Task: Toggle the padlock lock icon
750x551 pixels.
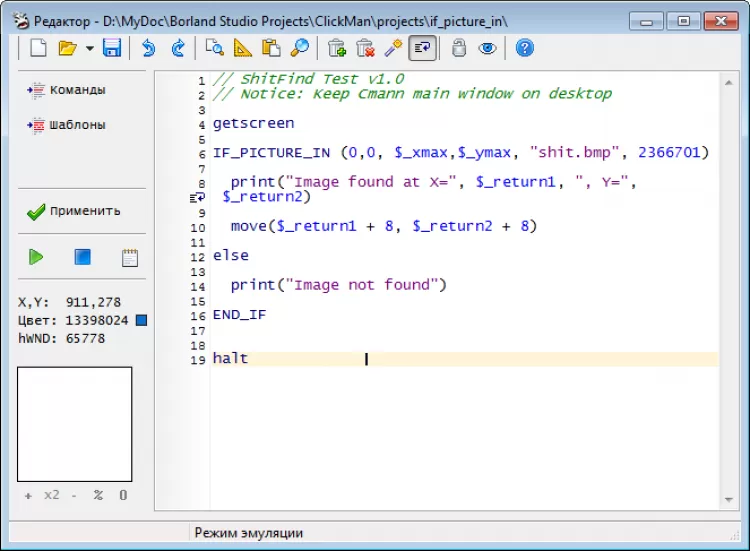Action: pyautogui.click(x=459, y=48)
